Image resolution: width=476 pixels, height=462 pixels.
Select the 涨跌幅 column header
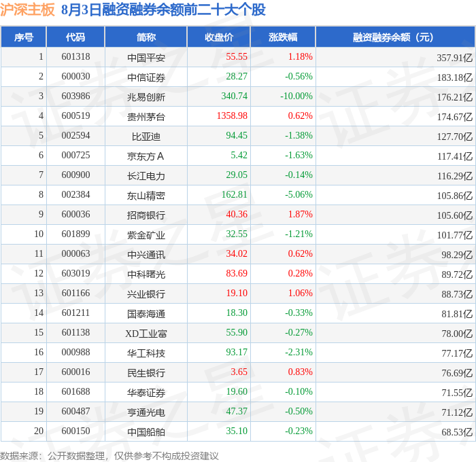[283, 37]
